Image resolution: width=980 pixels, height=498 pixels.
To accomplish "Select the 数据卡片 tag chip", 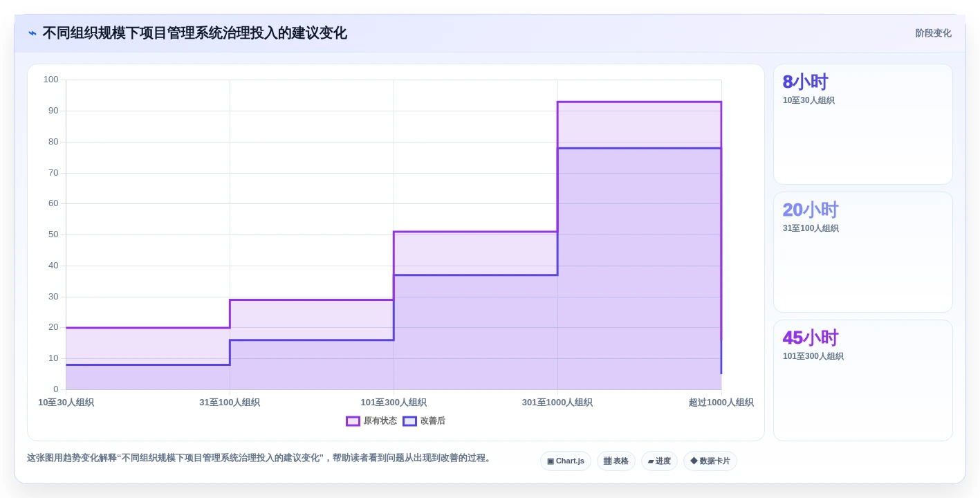I will coord(710,461).
